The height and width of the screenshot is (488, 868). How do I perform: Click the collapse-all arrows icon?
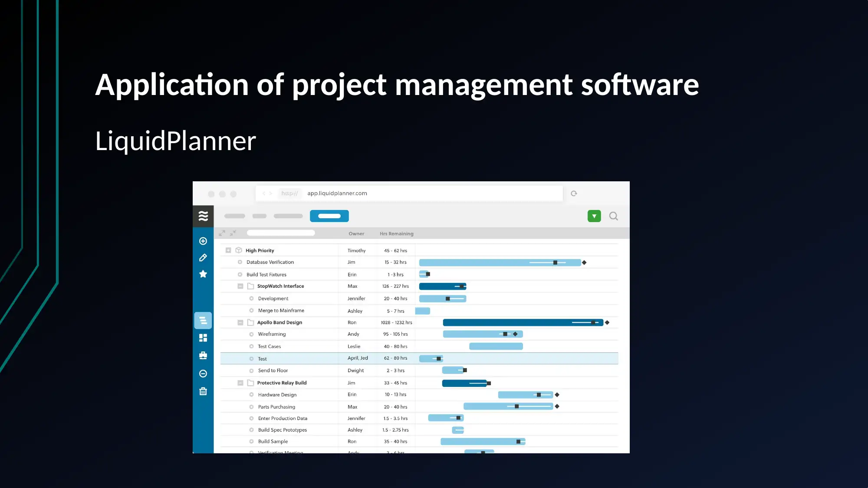pyautogui.click(x=233, y=233)
